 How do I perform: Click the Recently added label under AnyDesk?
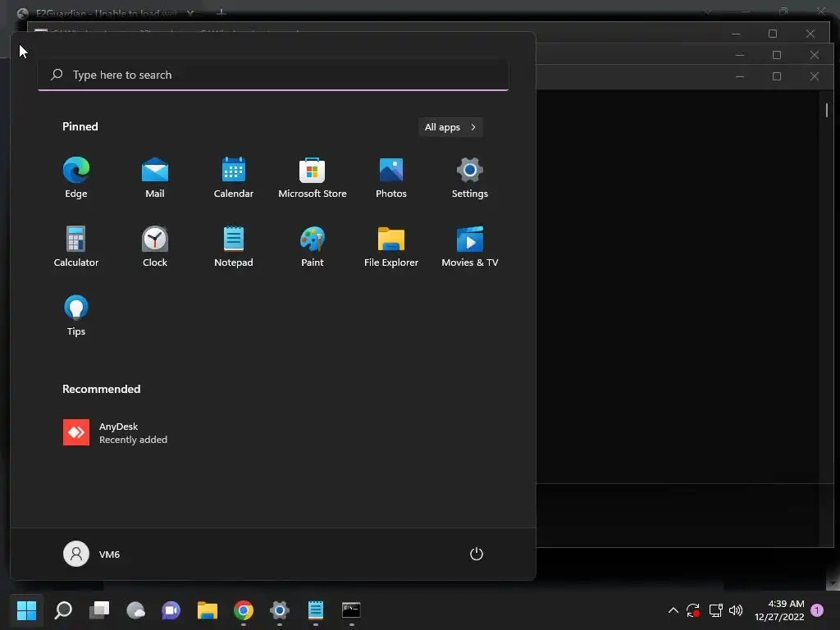click(x=134, y=440)
